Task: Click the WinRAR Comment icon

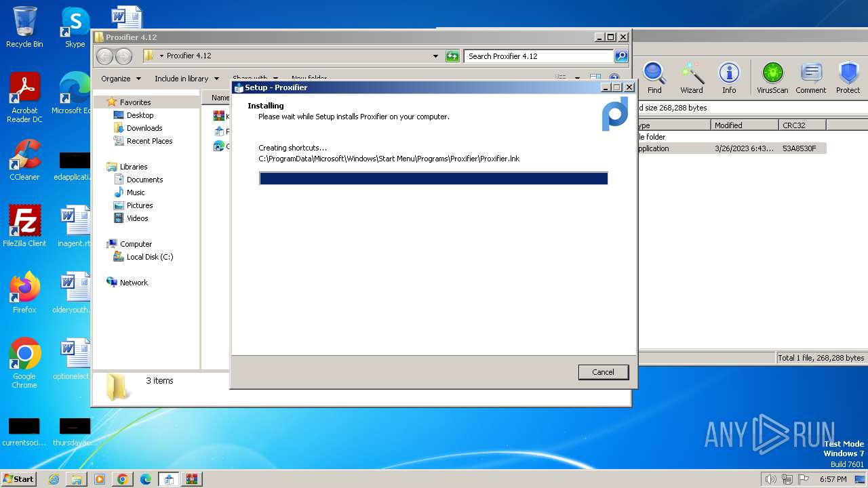Action: (811, 77)
